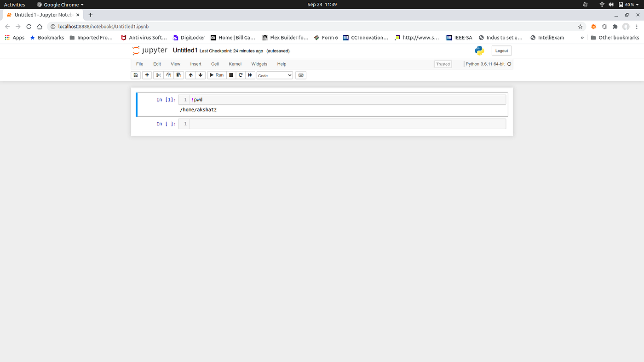Click the Logout button
Screen dimensions: 644x362
tap(501, 51)
